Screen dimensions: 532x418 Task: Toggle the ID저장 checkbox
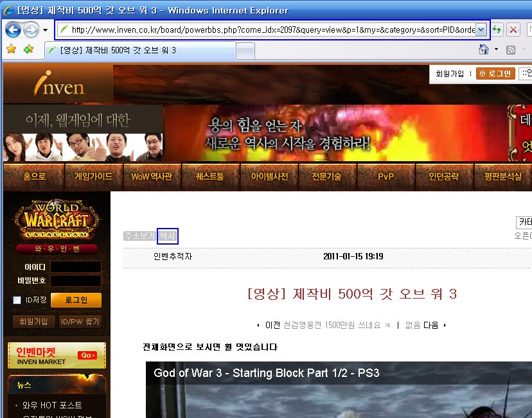[17, 300]
